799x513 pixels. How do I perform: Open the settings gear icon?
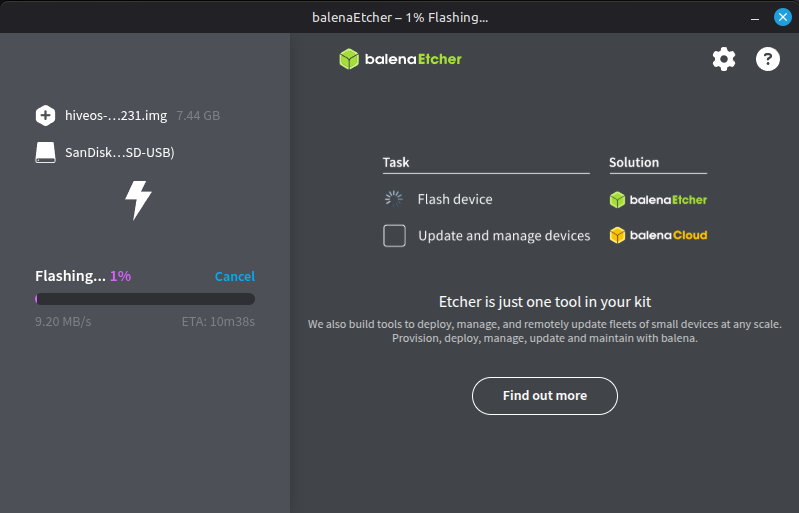click(724, 59)
